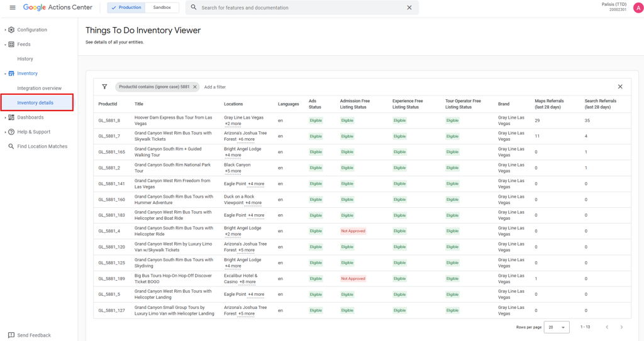Click the Maps Referrals column header
The image size is (644, 341).
coord(549,104)
